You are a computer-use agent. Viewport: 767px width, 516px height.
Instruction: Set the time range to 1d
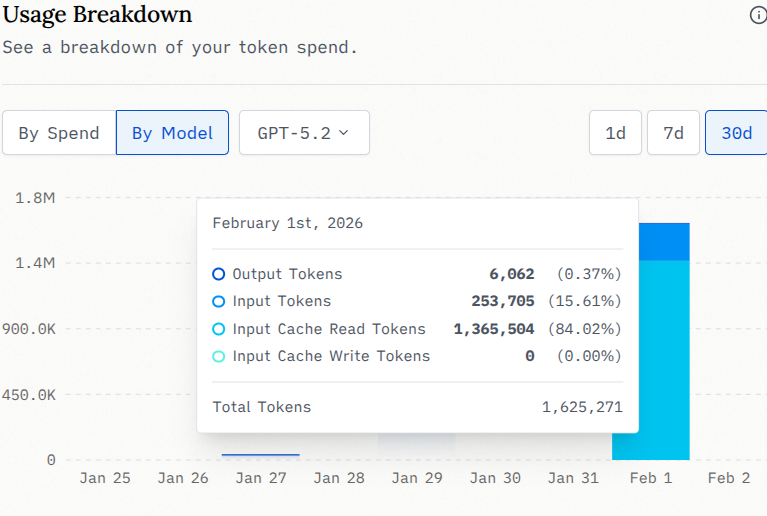(615, 133)
